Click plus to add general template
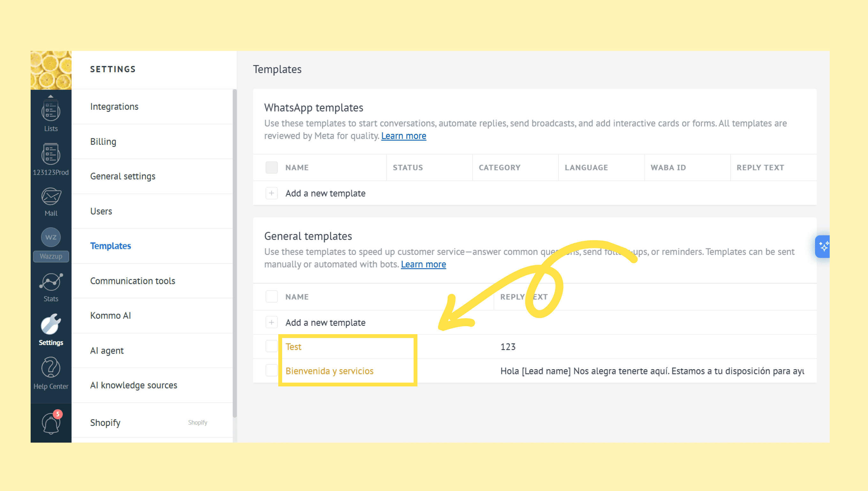This screenshot has height=491, width=868. [x=271, y=322]
